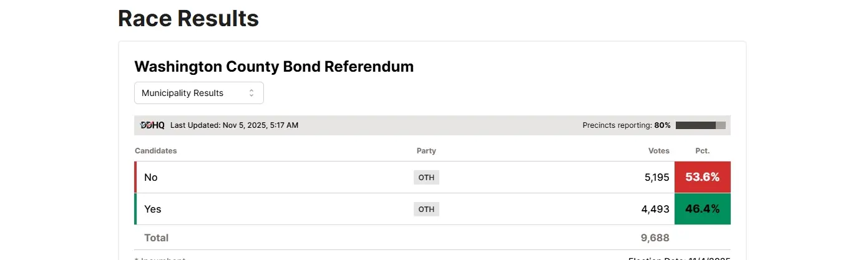868x260 pixels.
Task: Click the Party column header
Action: click(426, 151)
